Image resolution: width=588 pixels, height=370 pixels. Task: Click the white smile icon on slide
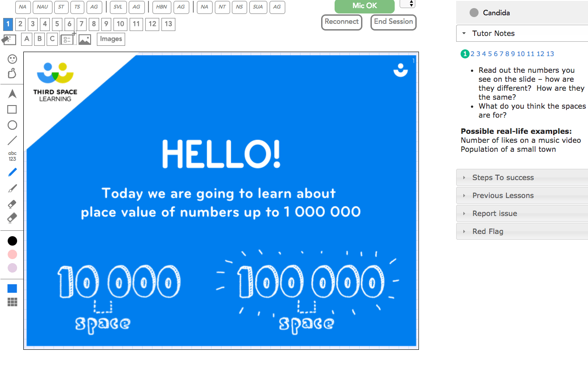400,70
